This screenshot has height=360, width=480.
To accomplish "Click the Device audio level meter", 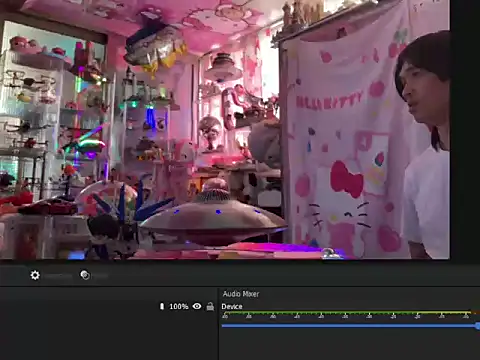I will click(351, 314).
